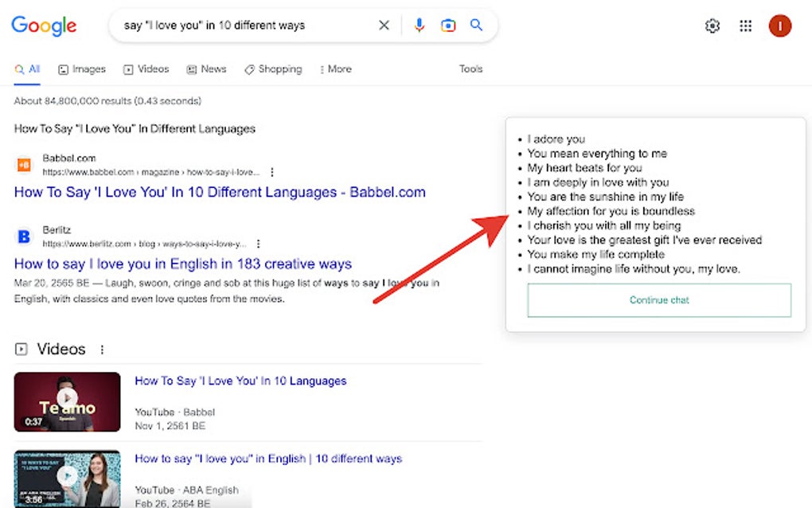Open Google settings gear
The image size is (812, 508).
[712, 26]
